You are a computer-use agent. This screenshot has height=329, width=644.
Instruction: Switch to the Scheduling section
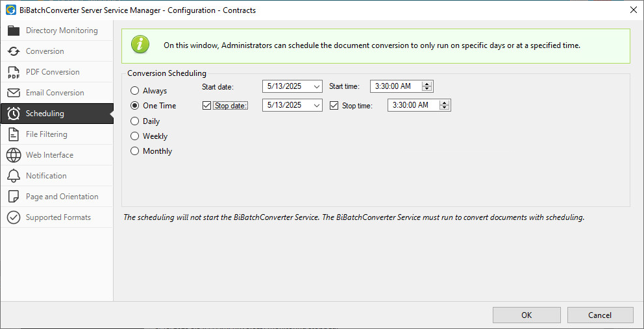[45, 114]
